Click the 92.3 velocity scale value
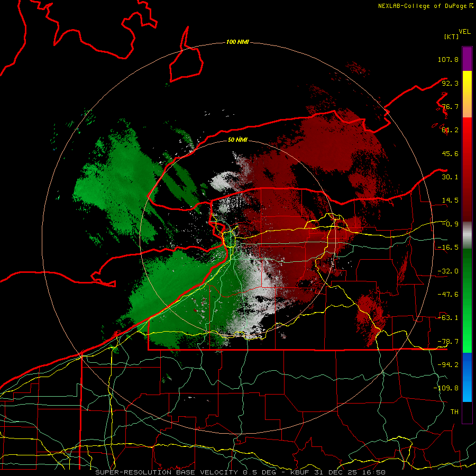The image size is (476, 476). tap(450, 83)
